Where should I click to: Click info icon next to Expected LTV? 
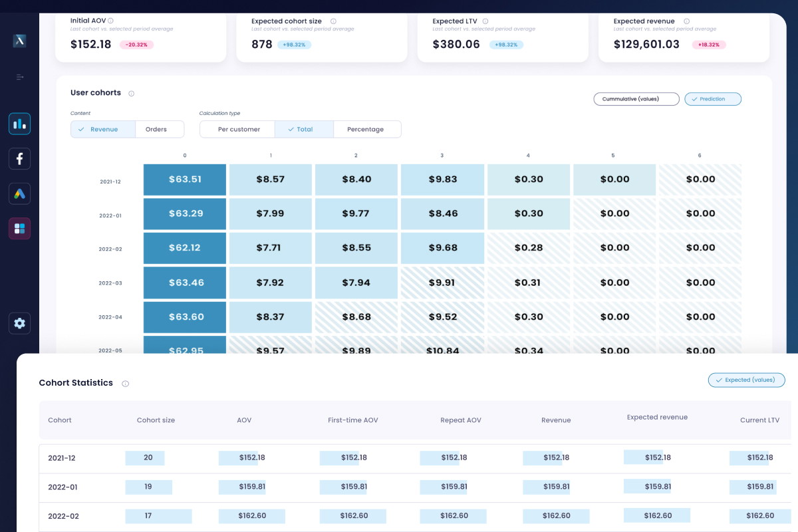click(x=485, y=21)
